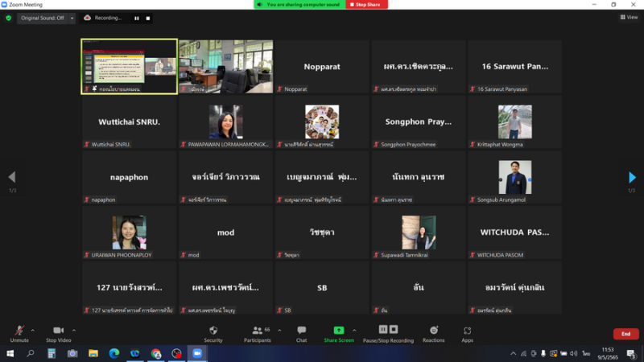
Task: Click Pause/Stop Recording in the bottom toolbar
Action: coord(388,333)
